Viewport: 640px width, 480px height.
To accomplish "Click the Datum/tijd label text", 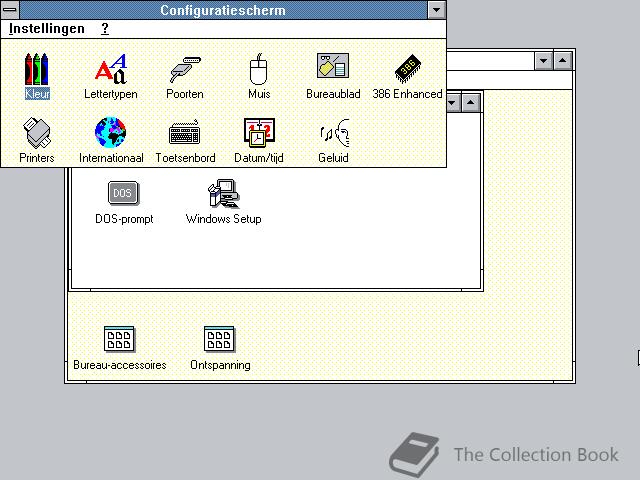I will coord(259,158).
